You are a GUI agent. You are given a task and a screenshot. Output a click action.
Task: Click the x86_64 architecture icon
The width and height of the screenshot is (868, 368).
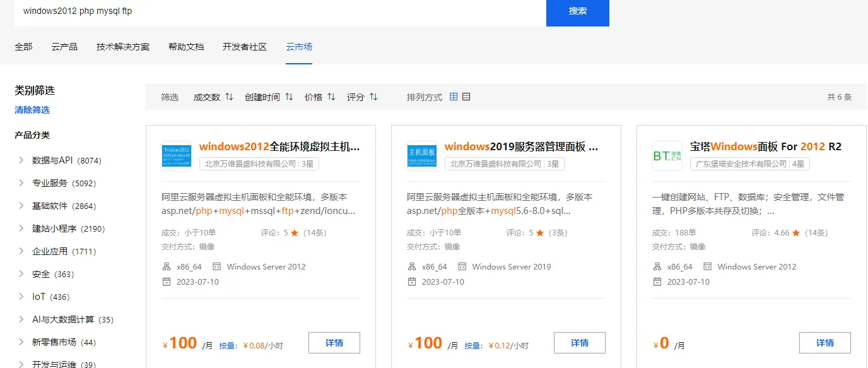point(167,266)
